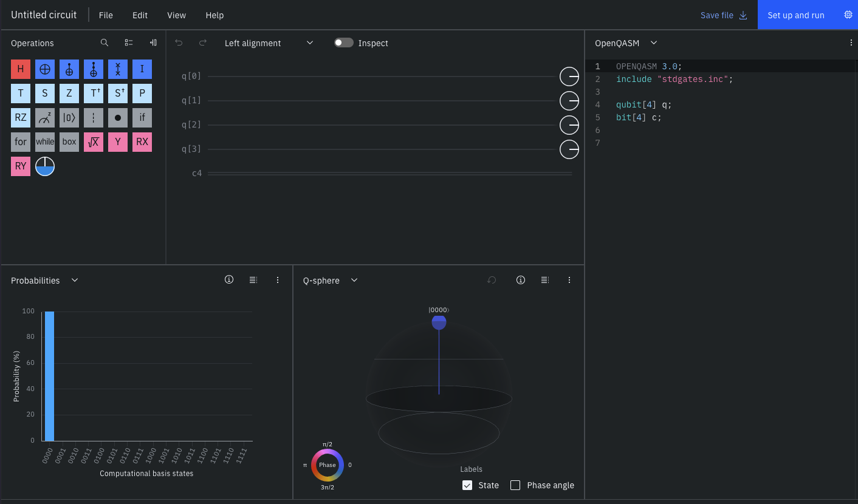The width and height of the screenshot is (858, 504).
Task: Select the S† gate
Action: tap(118, 94)
